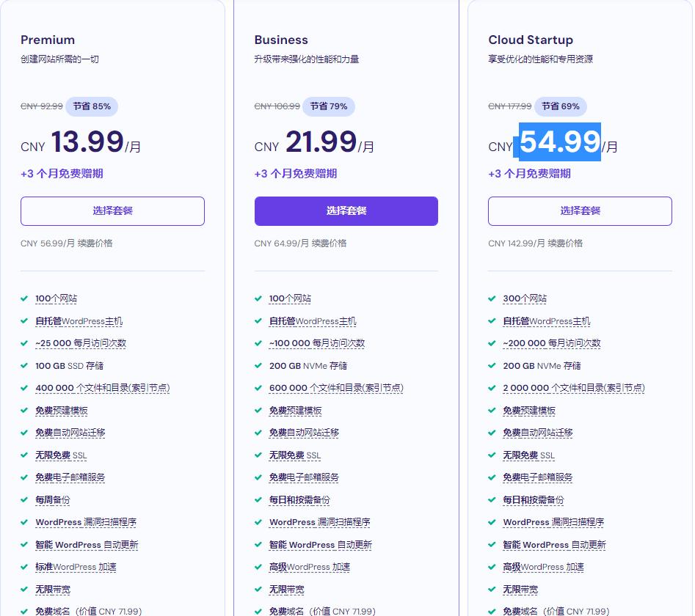The height and width of the screenshot is (616, 695).
Task: Click the checkmark beside Premium's 100个网站 feature
Action: pyautogui.click(x=26, y=298)
